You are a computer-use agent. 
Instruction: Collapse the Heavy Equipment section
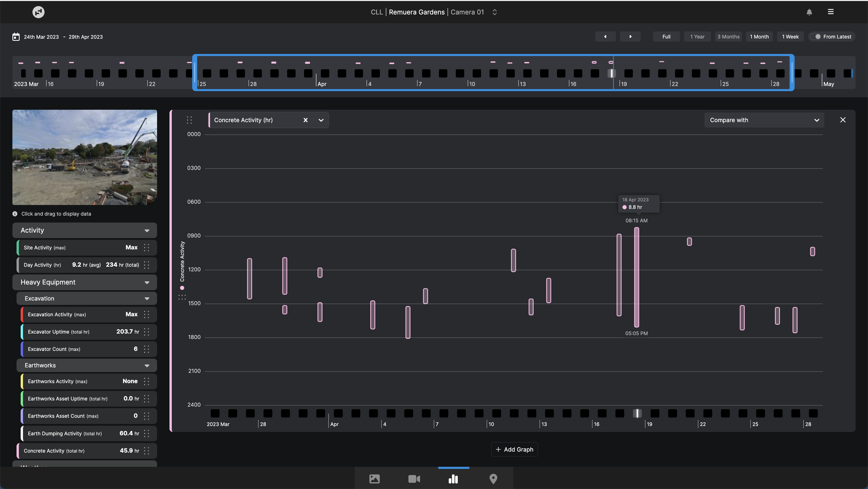pos(147,282)
